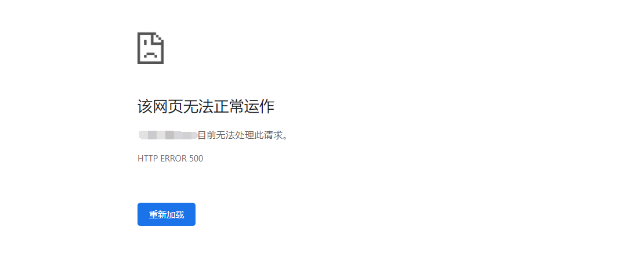Select the 该网页无法正常运作 heading
The height and width of the screenshot is (273, 644).
click(x=206, y=107)
